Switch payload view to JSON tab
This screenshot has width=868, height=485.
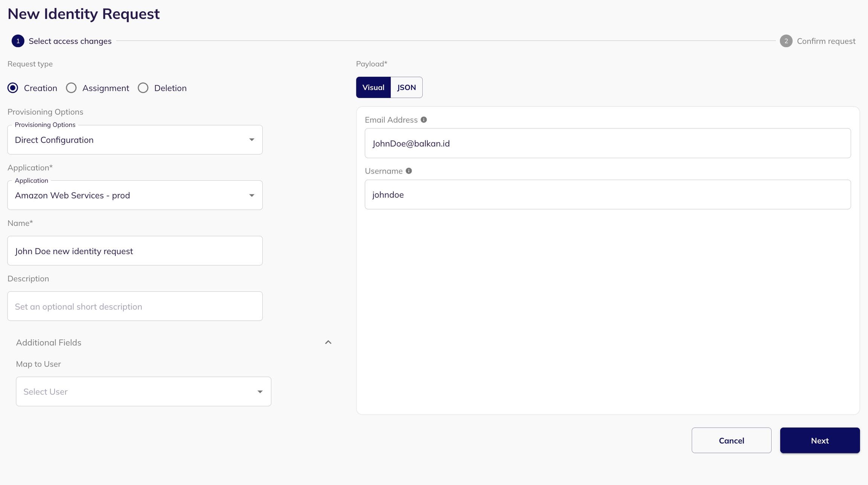[x=406, y=87]
